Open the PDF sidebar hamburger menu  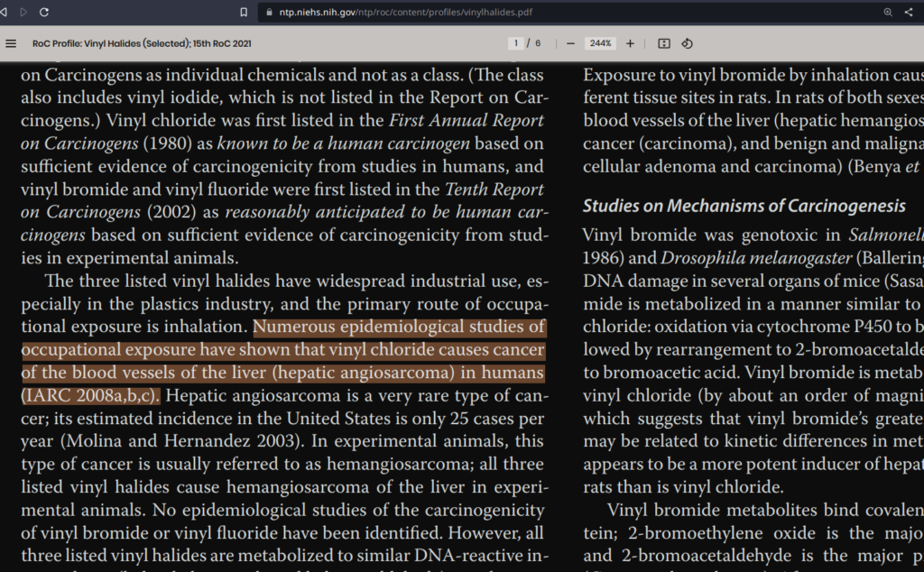click(x=11, y=43)
